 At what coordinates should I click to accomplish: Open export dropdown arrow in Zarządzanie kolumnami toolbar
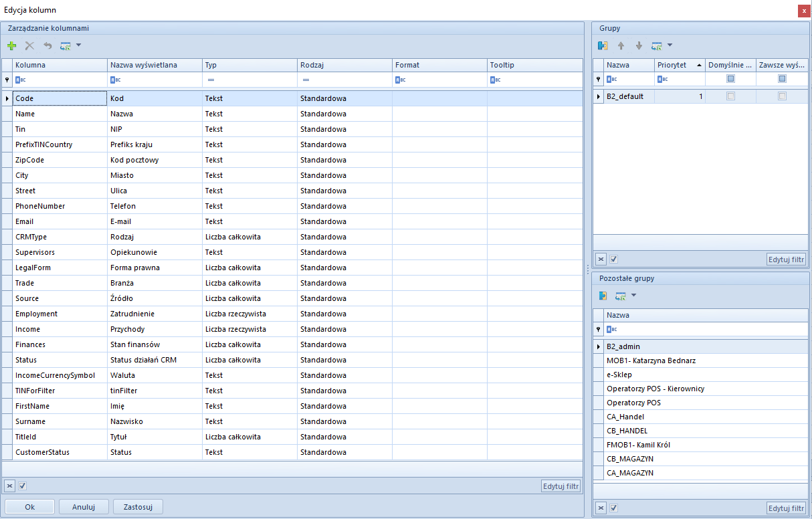pos(78,45)
